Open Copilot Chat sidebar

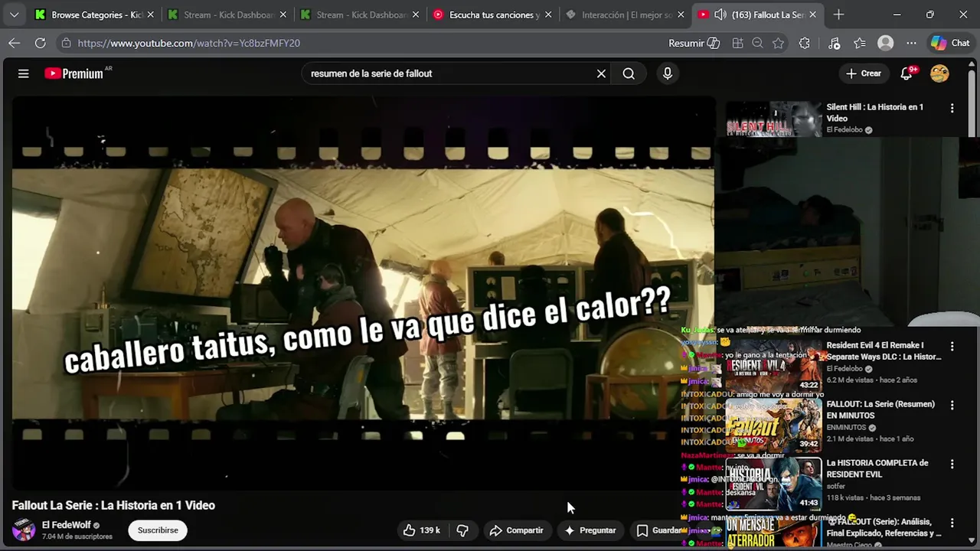[x=950, y=43]
